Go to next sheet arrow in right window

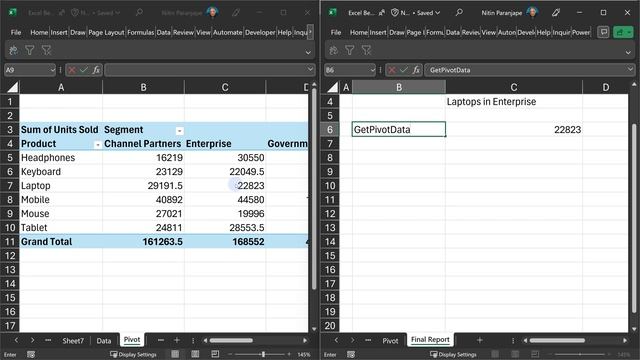pos(352,340)
